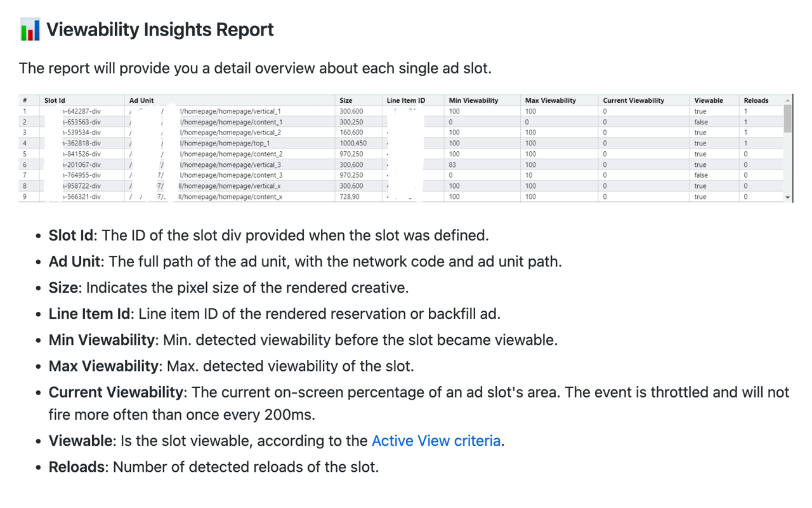Select the vertical_3 row with Min Viewability 83
Image resolution: width=812 pixels, height=508 pixels.
(x=254, y=164)
